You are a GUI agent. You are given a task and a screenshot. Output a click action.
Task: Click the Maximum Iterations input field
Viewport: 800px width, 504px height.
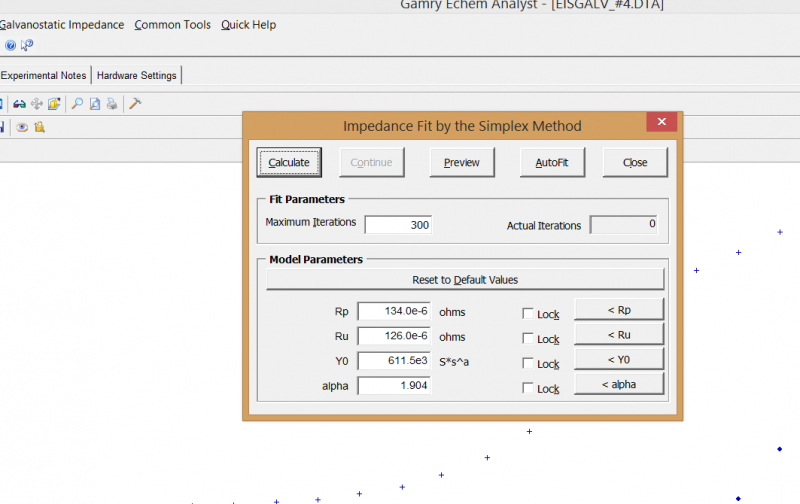398,225
